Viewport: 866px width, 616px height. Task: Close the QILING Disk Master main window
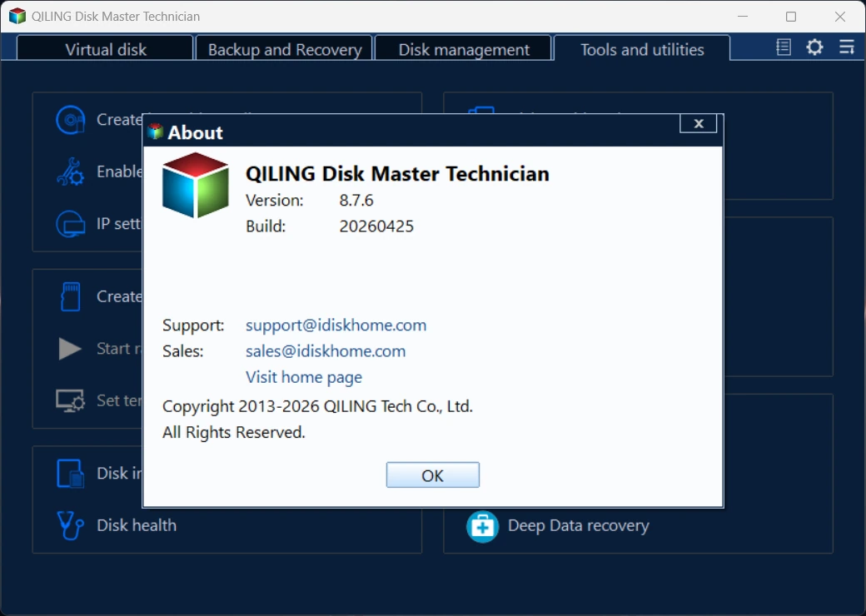click(x=840, y=17)
